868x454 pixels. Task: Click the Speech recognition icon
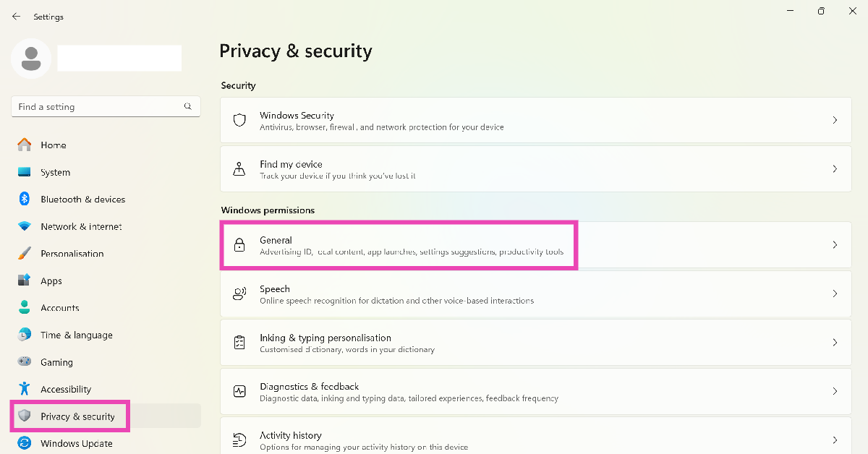[x=239, y=294]
